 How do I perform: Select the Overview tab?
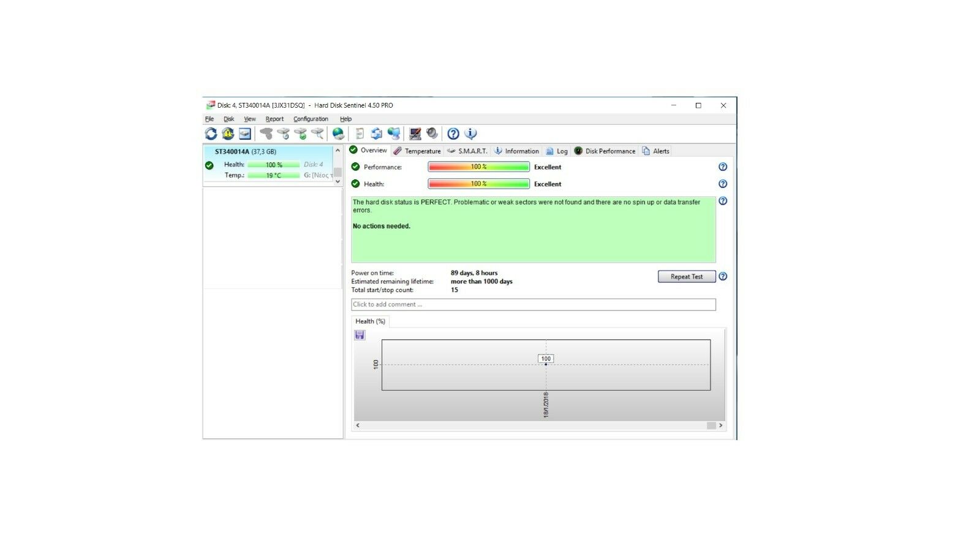[369, 150]
